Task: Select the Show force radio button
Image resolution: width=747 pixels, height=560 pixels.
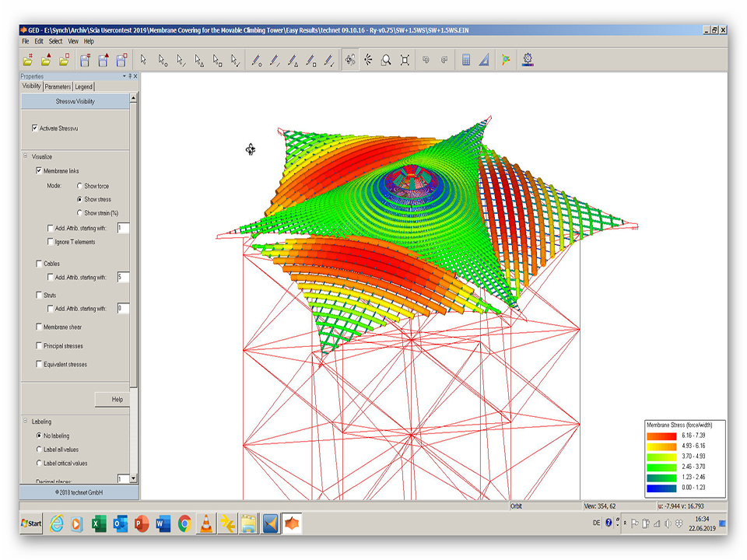Action: (80, 186)
